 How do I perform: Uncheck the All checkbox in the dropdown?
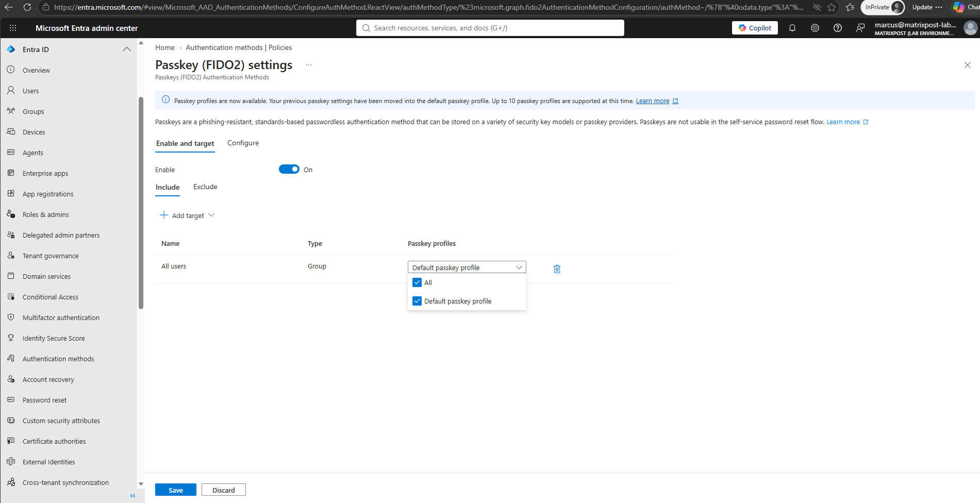(x=417, y=282)
